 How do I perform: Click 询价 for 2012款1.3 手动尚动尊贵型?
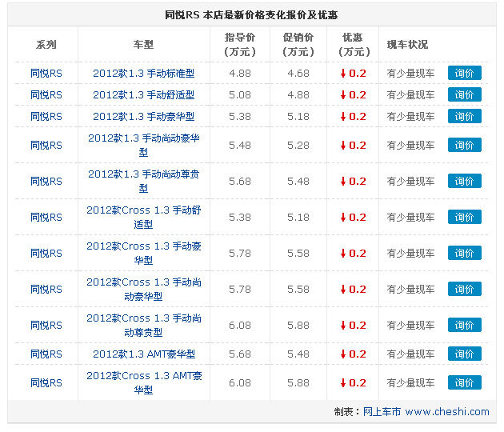[x=465, y=181]
